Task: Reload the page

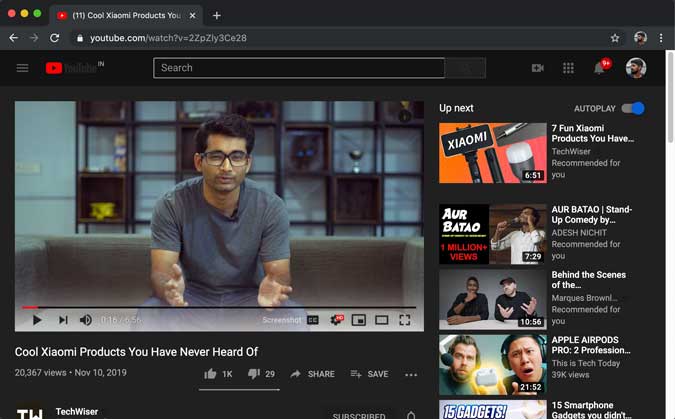Action: click(54, 38)
